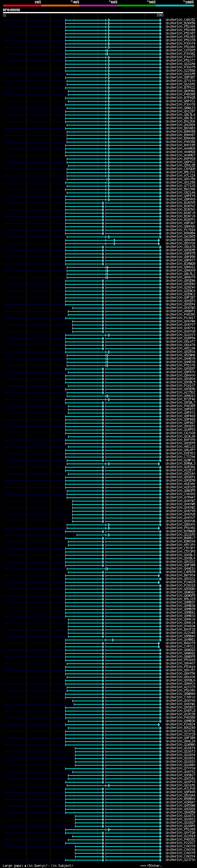Select hit UniRef100_A1E0A0
Image resolution: width=197 pixels, height=868 pixels.
point(180,484)
